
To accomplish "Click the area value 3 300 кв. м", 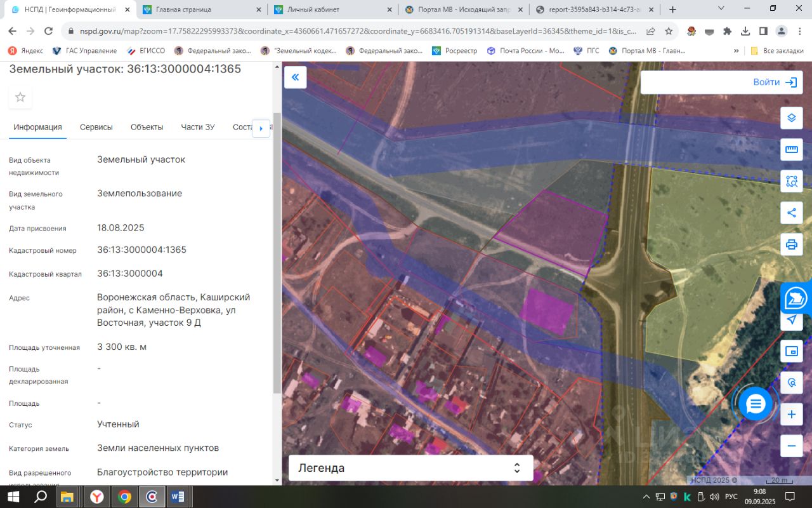I will click(122, 347).
